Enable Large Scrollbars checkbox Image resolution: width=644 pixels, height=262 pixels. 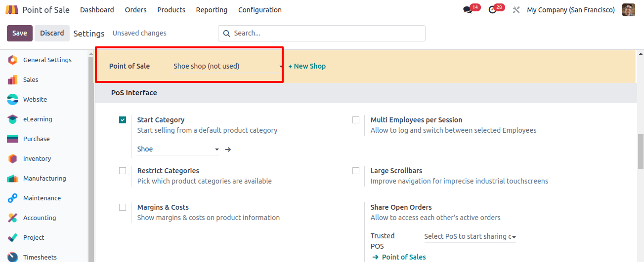tap(356, 171)
